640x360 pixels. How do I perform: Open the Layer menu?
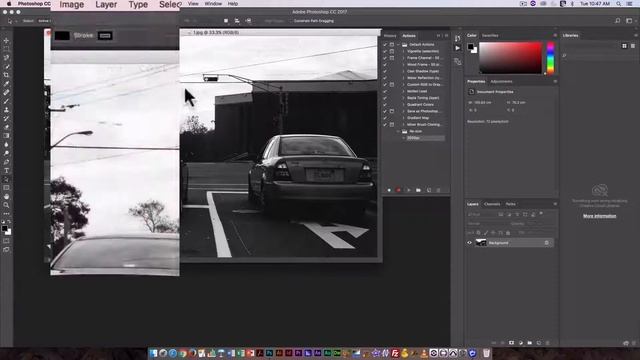(106, 4)
